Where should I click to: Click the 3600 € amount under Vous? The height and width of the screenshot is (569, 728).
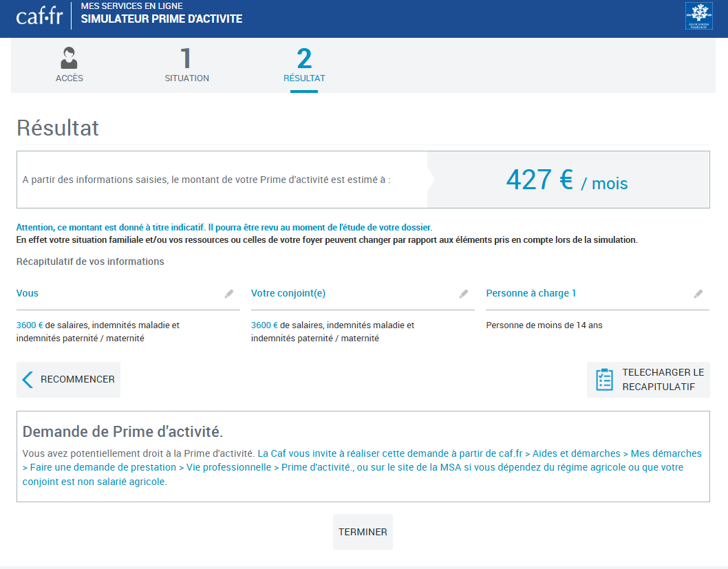coord(30,325)
